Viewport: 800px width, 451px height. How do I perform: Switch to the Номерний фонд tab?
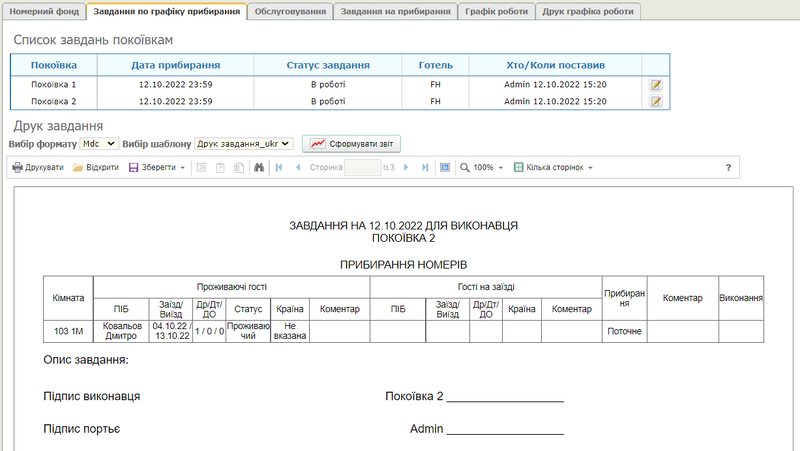(43, 11)
